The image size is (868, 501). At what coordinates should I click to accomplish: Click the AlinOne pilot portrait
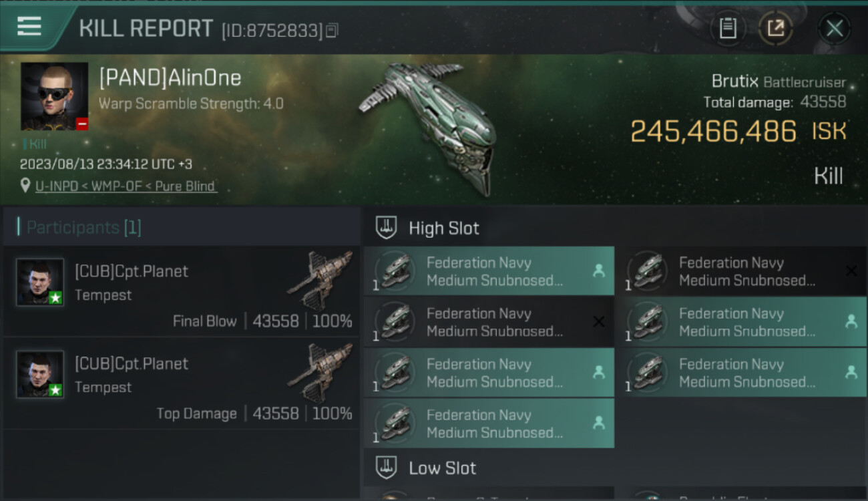54,96
